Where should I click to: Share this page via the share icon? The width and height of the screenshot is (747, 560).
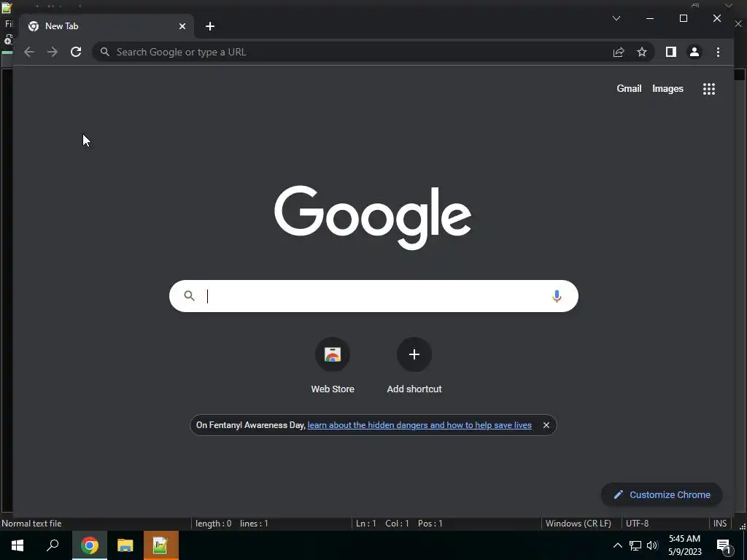tap(619, 52)
